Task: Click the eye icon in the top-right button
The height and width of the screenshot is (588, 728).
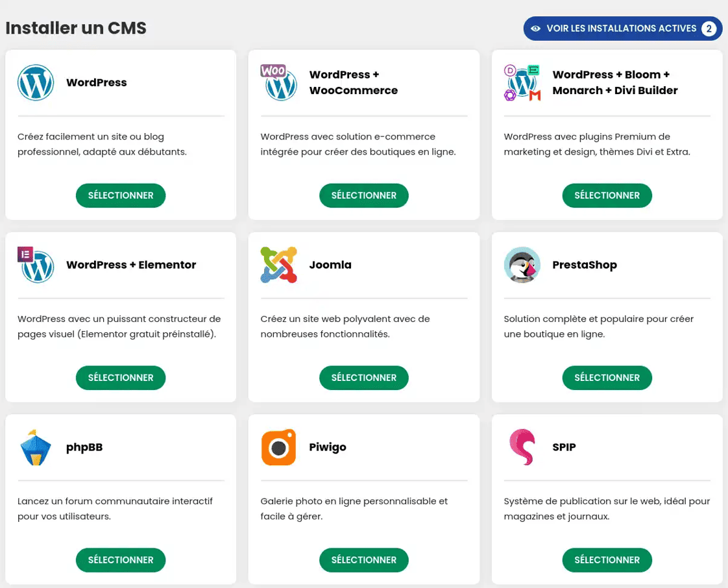Action: pos(535,29)
